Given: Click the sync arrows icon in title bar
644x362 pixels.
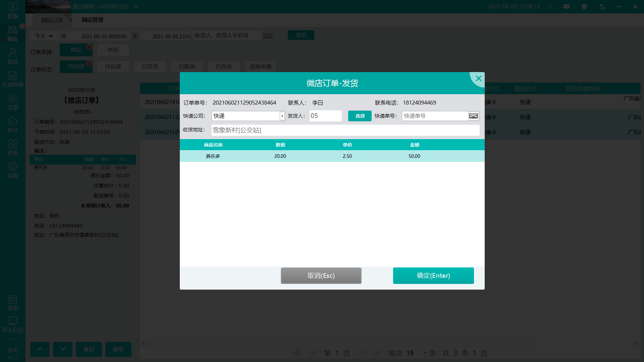Looking at the screenshot, I should coord(602,7).
